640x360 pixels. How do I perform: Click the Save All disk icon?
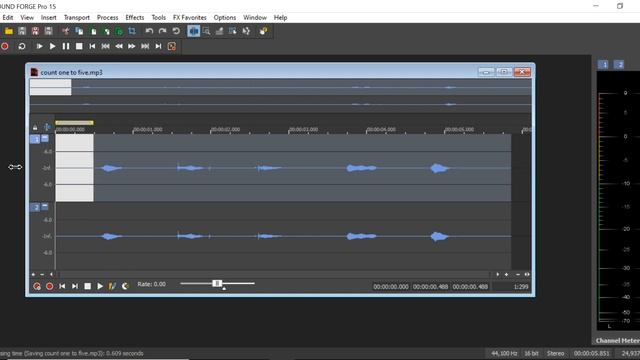48,31
